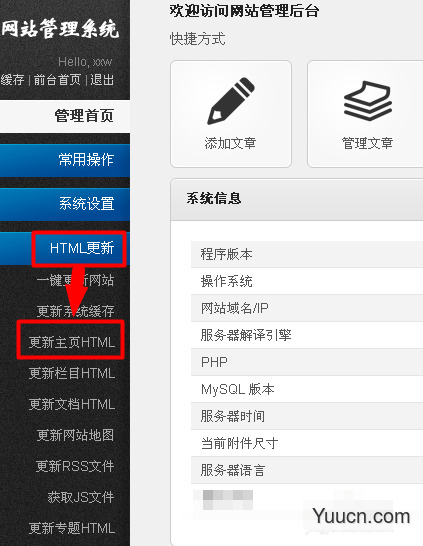Viewport: 423px width, 546px height.
Task: Click 更新主页HTML in sidebar
Action: tap(71, 342)
